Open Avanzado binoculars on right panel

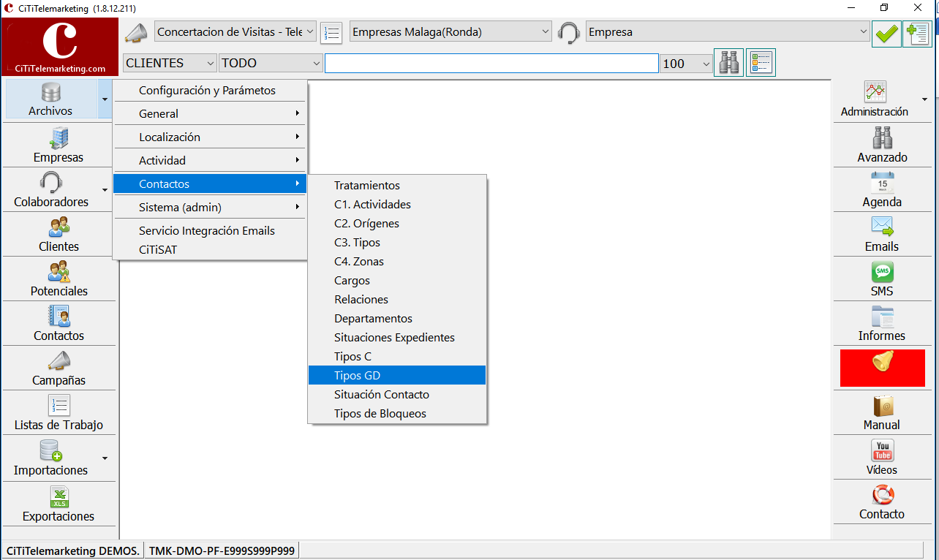pos(882,137)
